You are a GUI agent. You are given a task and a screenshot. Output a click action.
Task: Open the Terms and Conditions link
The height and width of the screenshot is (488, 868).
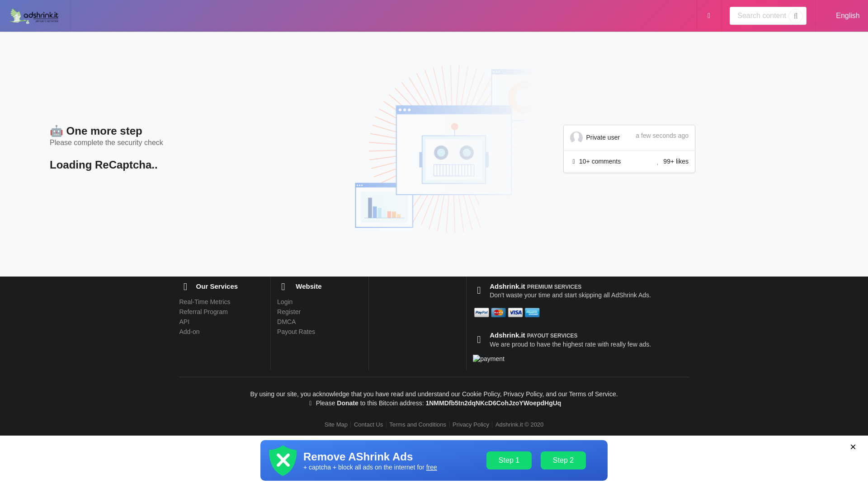click(x=418, y=425)
